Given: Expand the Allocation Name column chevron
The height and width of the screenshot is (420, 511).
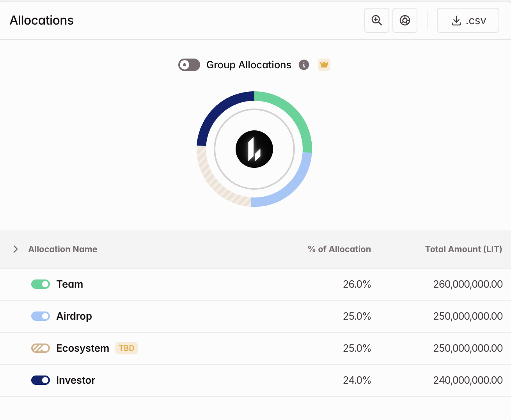Looking at the screenshot, I should coord(15,249).
